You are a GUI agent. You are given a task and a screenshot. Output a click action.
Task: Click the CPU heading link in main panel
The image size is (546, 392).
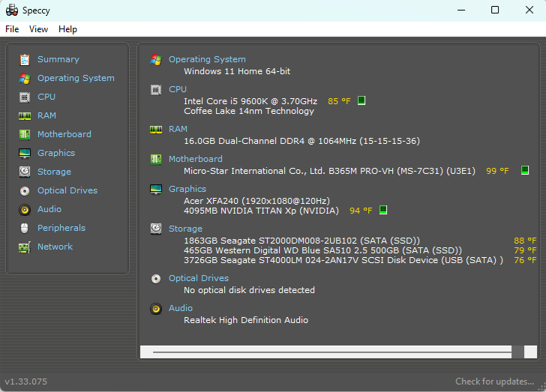tap(178, 89)
